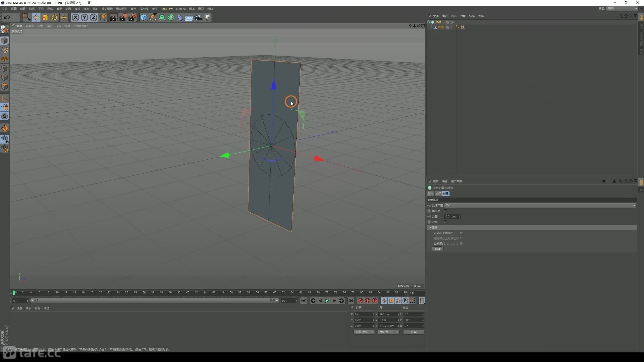Click the 应用 button
This screenshot has width=644, height=362.
pos(414,332)
